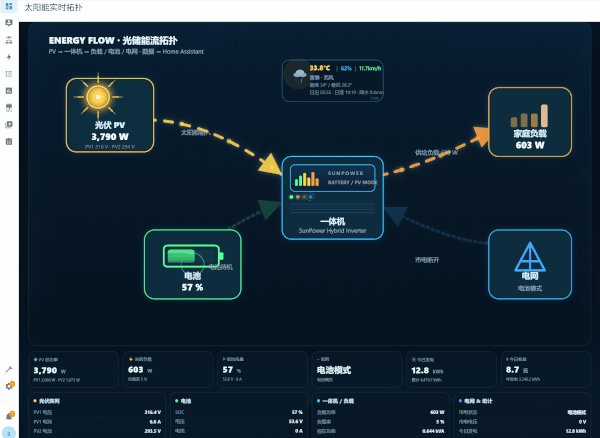Click 一体机 inverter label
Screen dimensions: 600x438
coord(333,221)
